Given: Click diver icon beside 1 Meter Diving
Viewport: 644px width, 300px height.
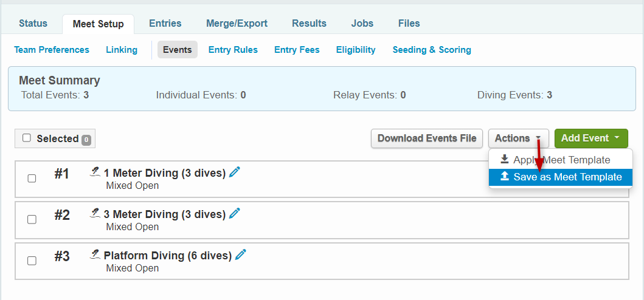Looking at the screenshot, I should [95, 172].
